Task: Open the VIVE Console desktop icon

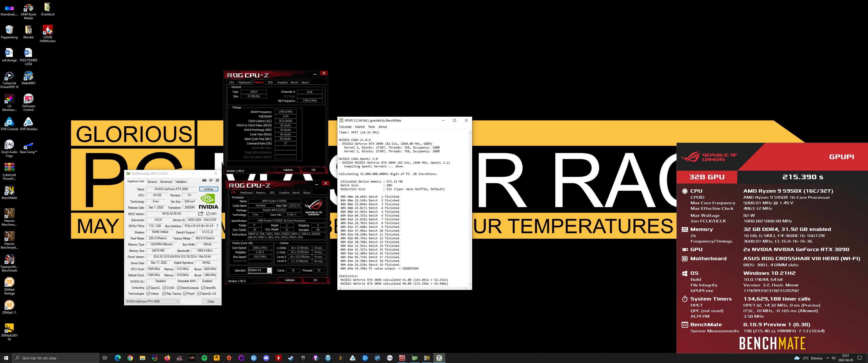Action: (9, 124)
